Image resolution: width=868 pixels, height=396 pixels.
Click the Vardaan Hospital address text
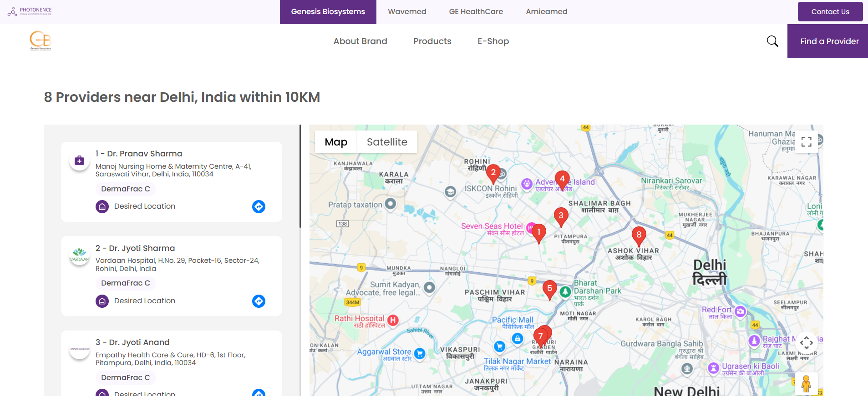pos(178,265)
